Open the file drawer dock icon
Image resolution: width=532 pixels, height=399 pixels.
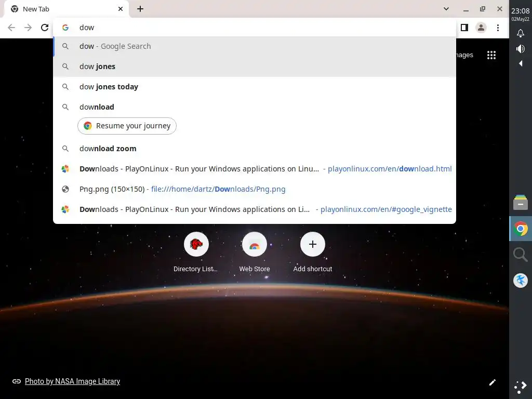coord(521,203)
